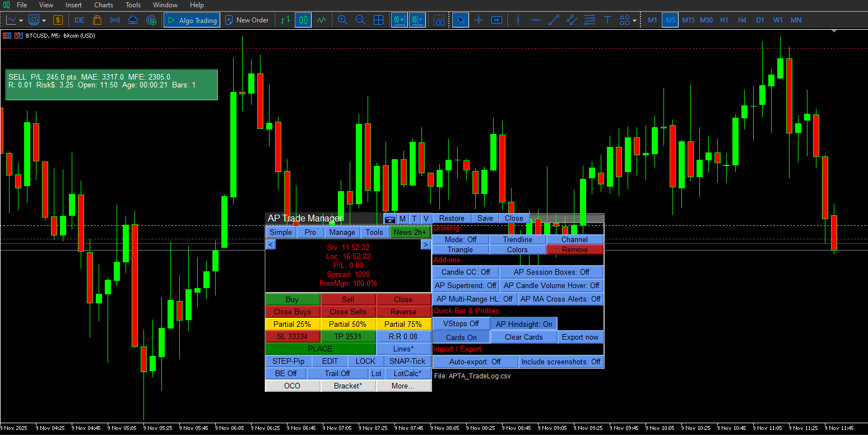Open the Market shopping bag icon
This screenshot has width=868, height=435.
pyautogui.click(x=97, y=20)
